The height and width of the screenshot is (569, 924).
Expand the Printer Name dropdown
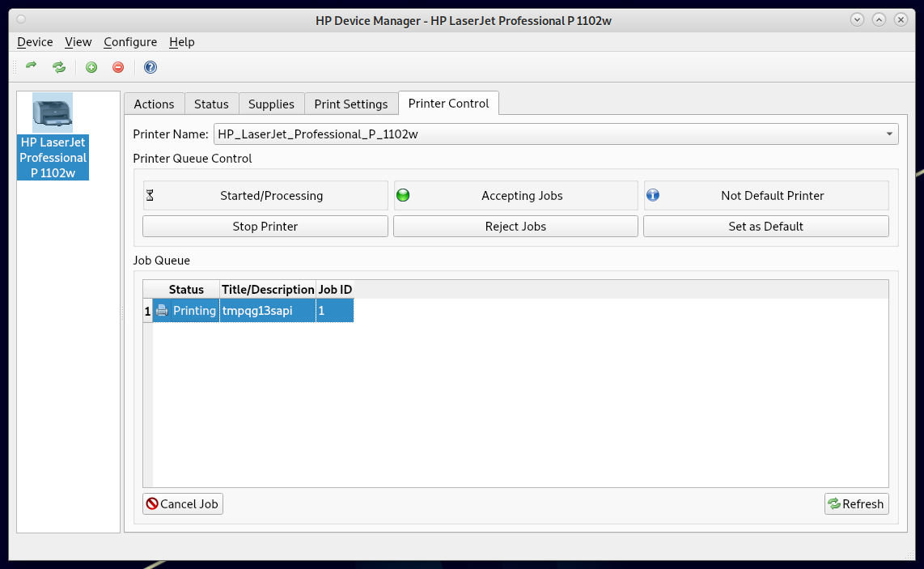tap(556, 134)
